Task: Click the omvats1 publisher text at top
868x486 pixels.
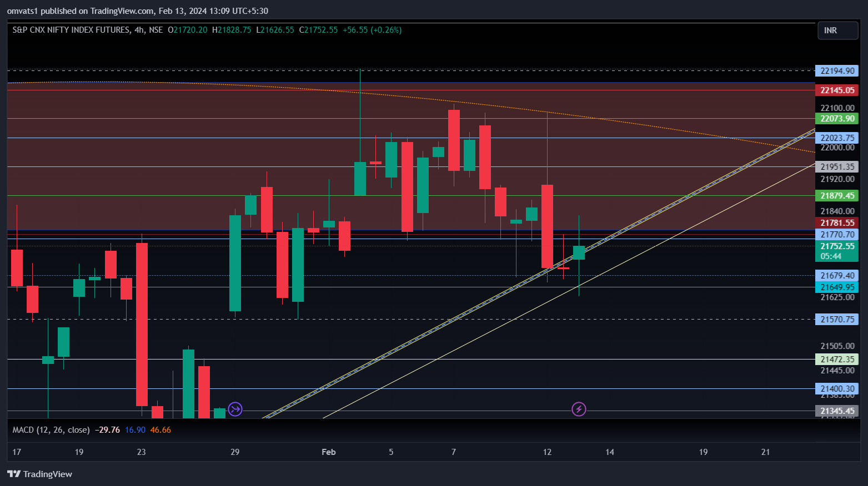Action: pos(22,11)
